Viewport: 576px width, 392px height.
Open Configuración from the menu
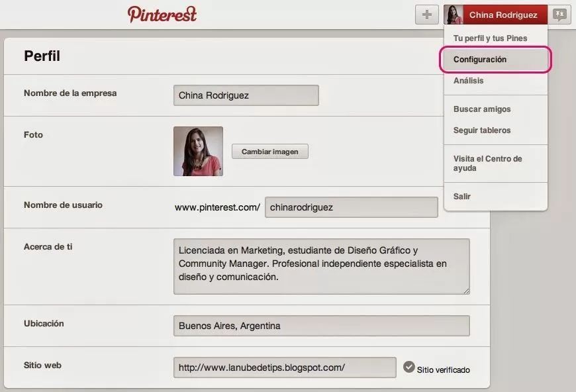point(495,60)
